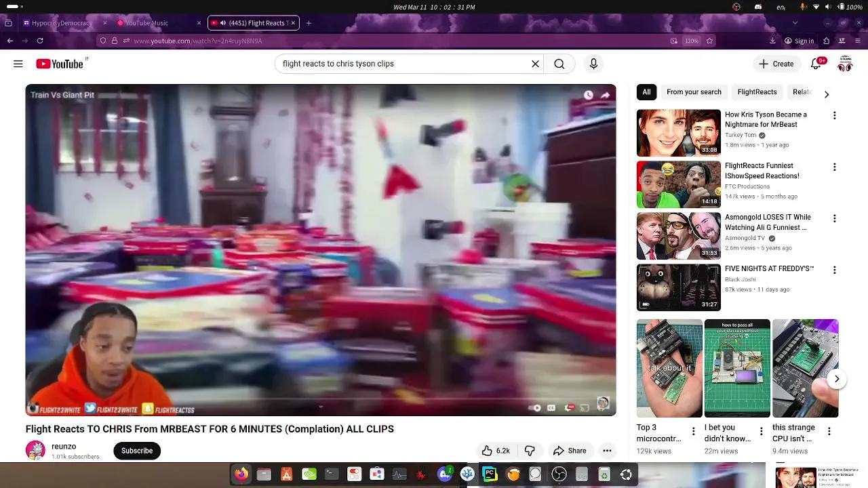Viewport: 868px width, 488px height.
Task: Open Terminal from dock
Action: (332, 474)
